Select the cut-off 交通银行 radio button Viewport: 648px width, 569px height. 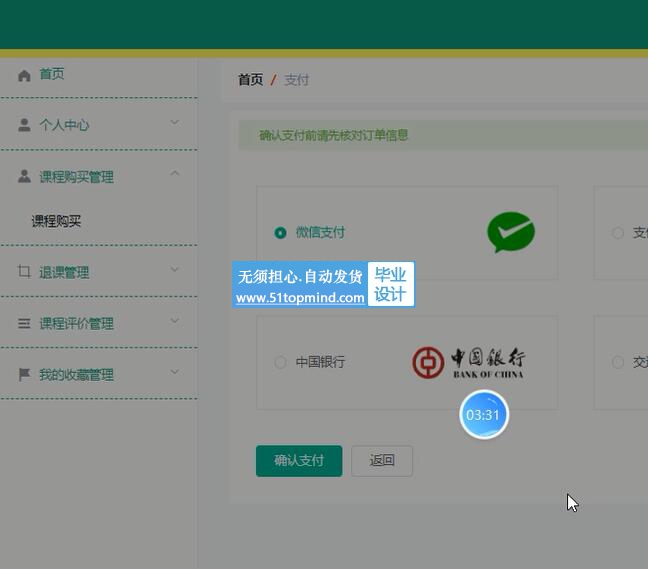pos(618,362)
